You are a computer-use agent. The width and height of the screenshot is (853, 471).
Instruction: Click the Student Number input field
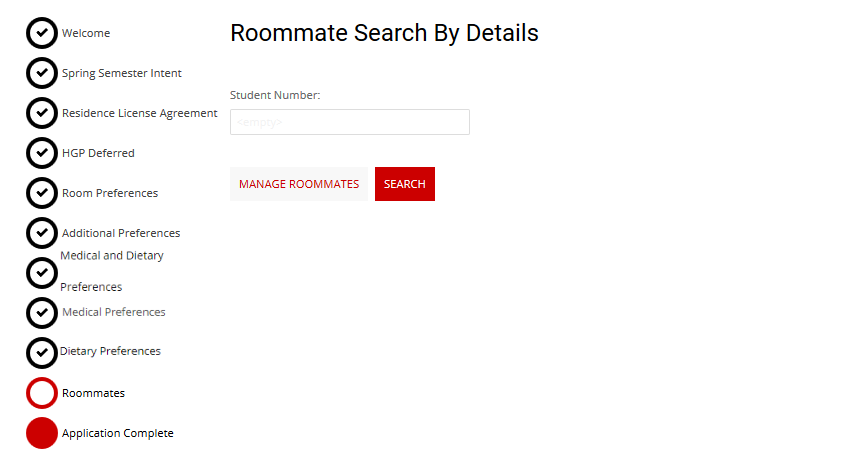[x=349, y=122]
